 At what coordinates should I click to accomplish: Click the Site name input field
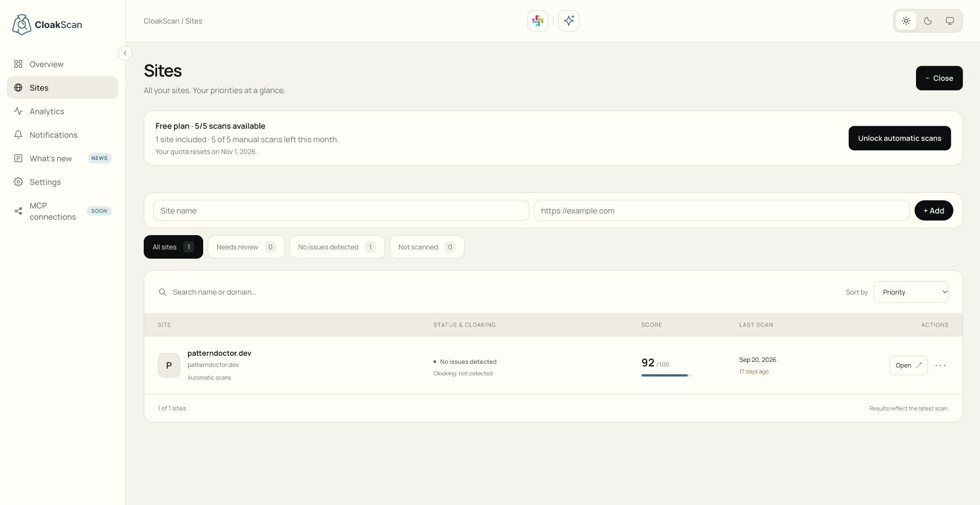coord(341,210)
